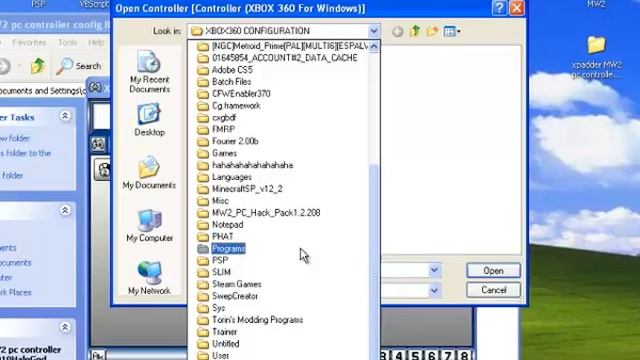The image size is (640, 360).
Task: Click the Cancel button
Action: (x=493, y=290)
